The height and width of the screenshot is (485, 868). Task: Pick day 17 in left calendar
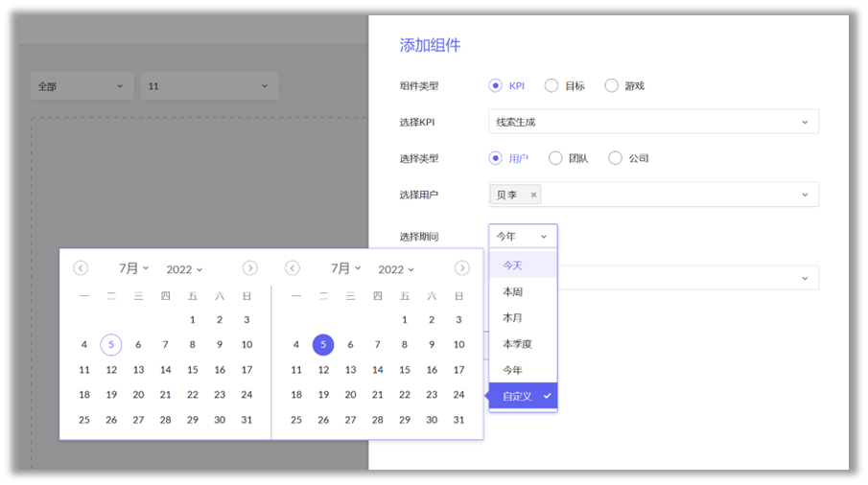point(246,370)
